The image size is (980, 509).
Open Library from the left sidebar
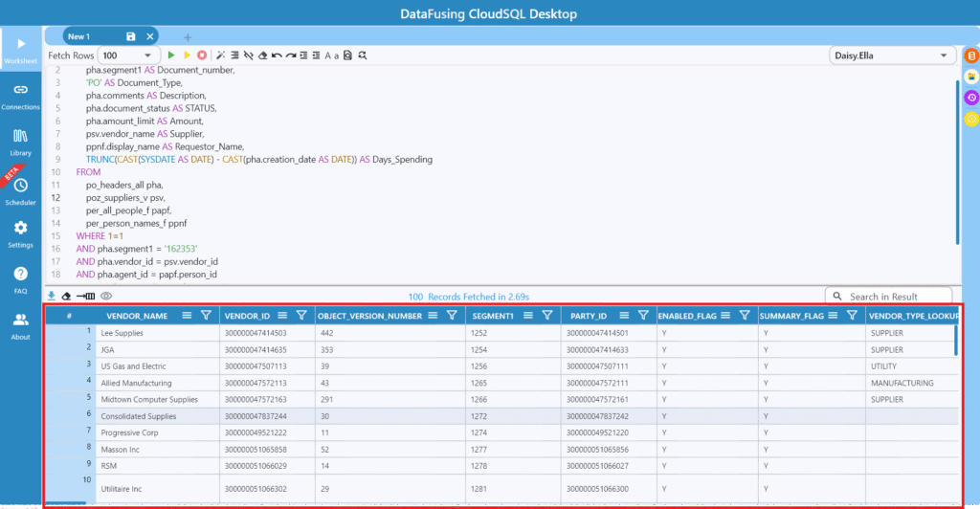click(21, 143)
